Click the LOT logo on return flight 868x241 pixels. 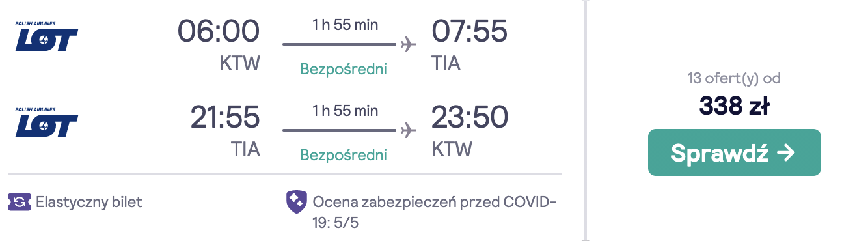tap(46, 123)
